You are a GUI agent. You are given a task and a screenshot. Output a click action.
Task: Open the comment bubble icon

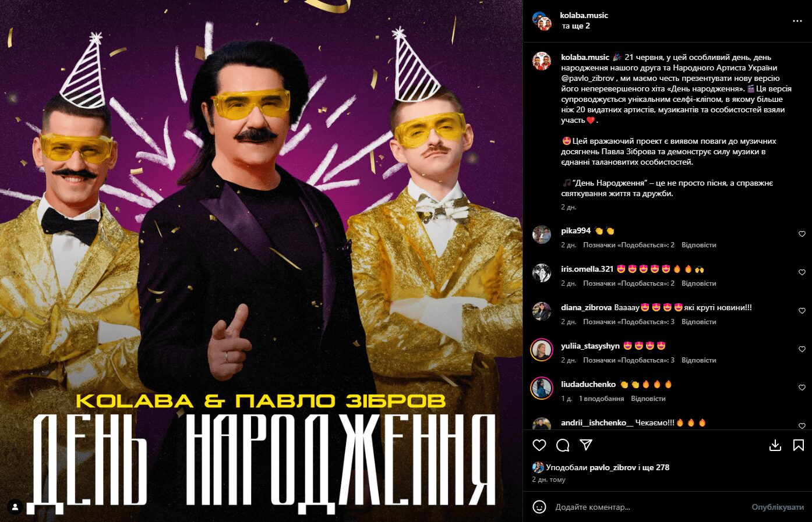click(563, 445)
